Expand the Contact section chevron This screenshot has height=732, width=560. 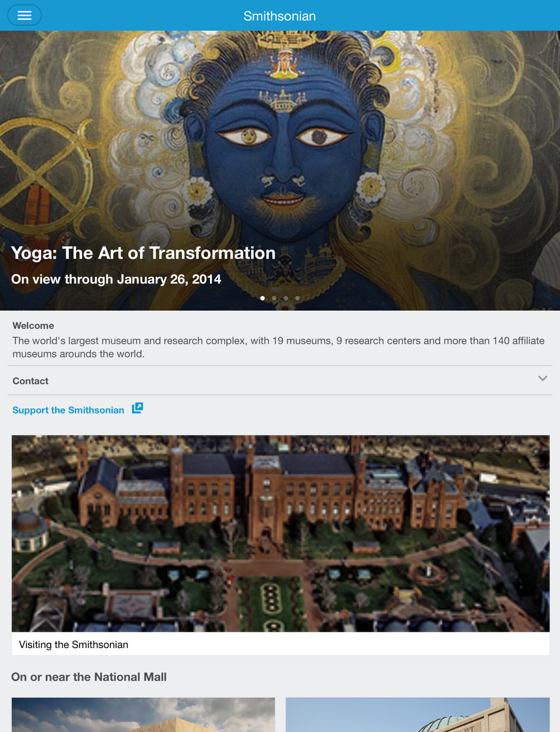(x=542, y=379)
